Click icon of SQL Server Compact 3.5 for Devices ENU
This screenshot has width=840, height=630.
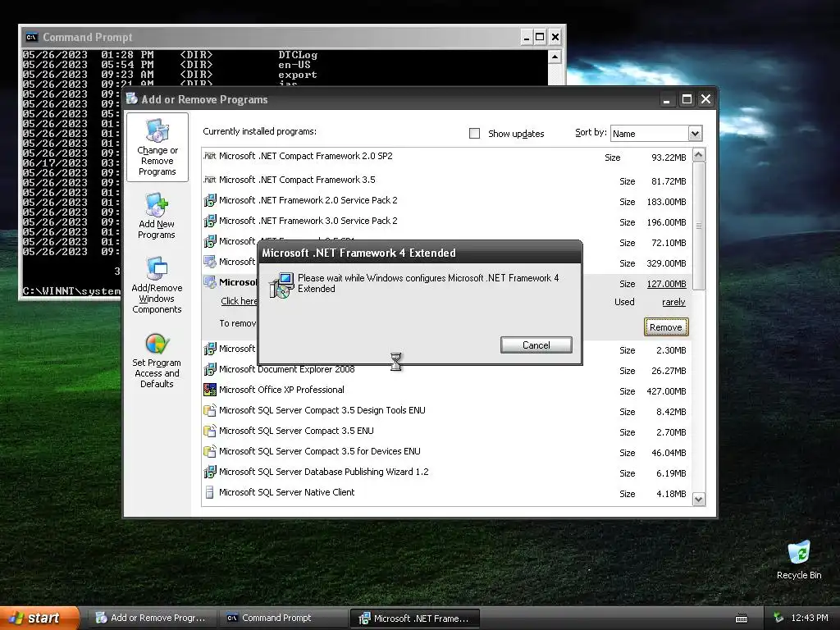point(209,451)
